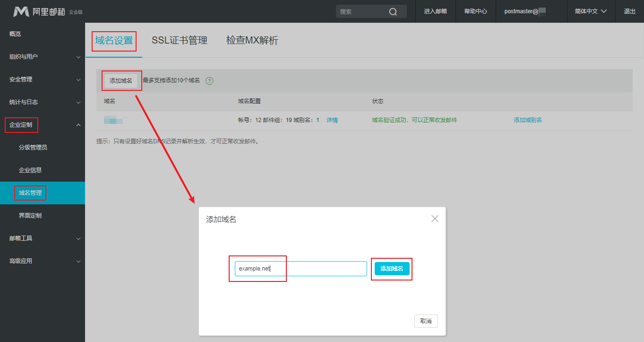Switch to the 域名设置 tab
The height and width of the screenshot is (342, 644).
(x=114, y=40)
